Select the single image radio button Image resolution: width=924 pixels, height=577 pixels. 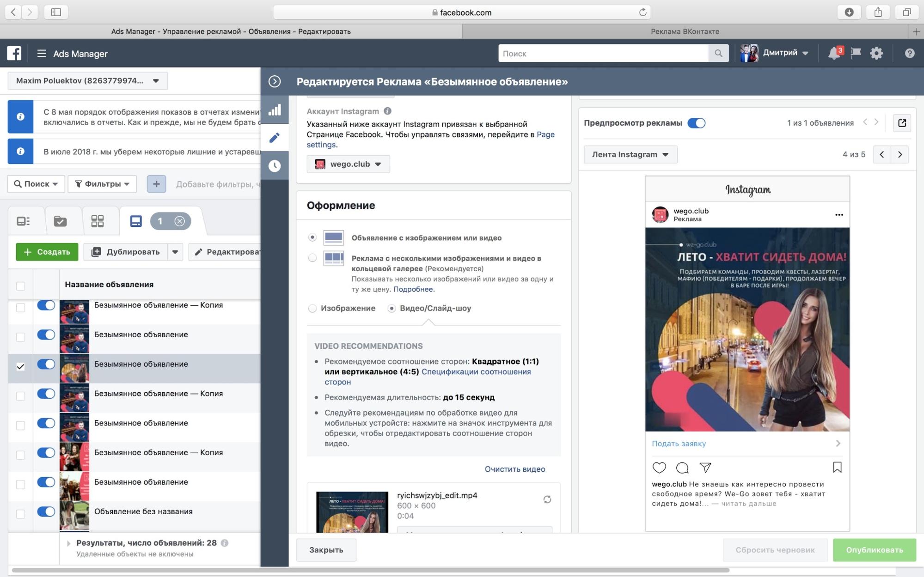tap(311, 308)
